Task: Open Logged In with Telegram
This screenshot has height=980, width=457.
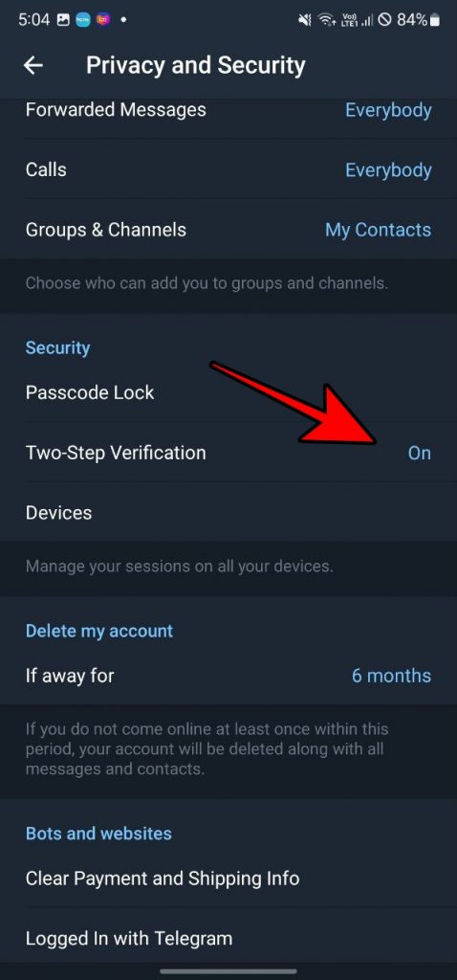Action: (x=228, y=938)
